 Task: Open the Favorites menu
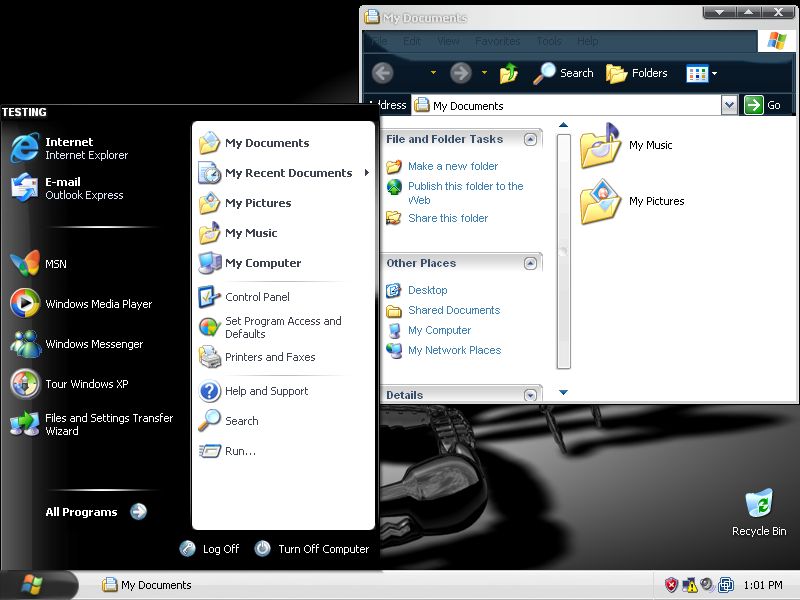pos(497,41)
